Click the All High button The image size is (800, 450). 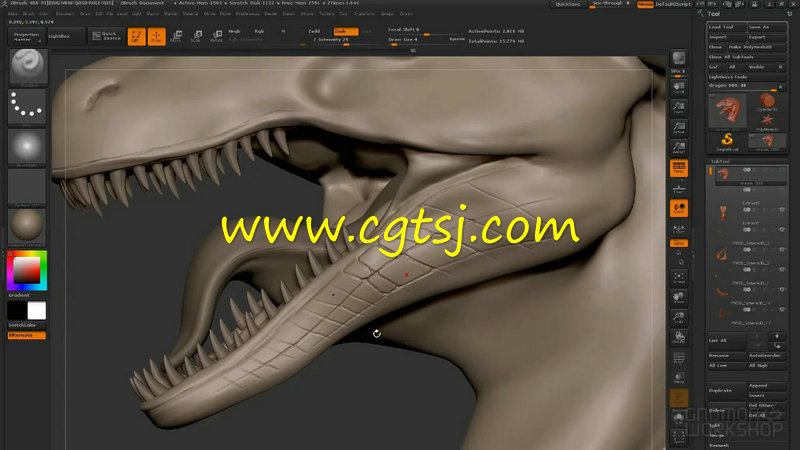coord(767,365)
